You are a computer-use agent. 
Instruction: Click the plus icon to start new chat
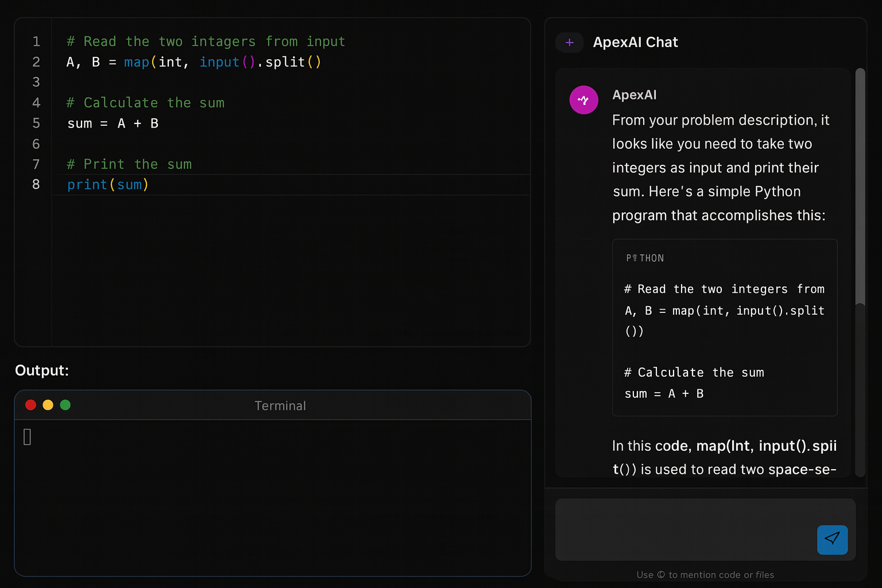[x=570, y=42]
